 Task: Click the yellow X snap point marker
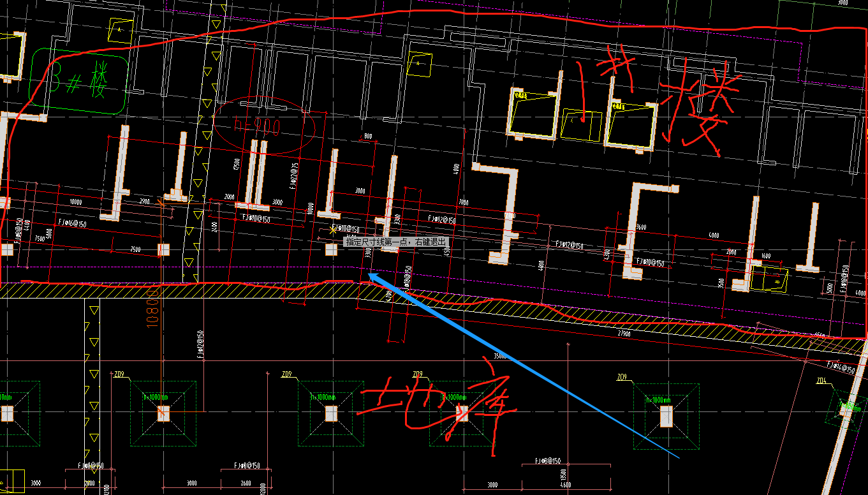coord(332,229)
